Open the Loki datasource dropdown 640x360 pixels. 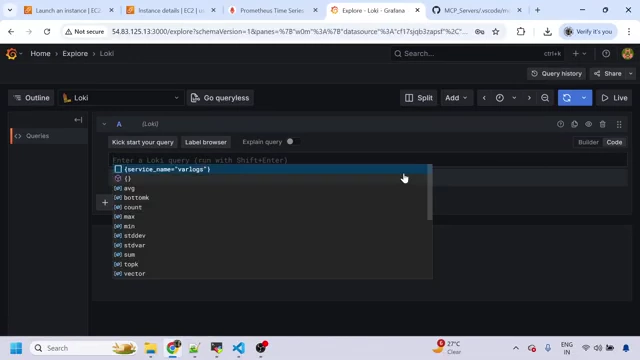point(121,98)
